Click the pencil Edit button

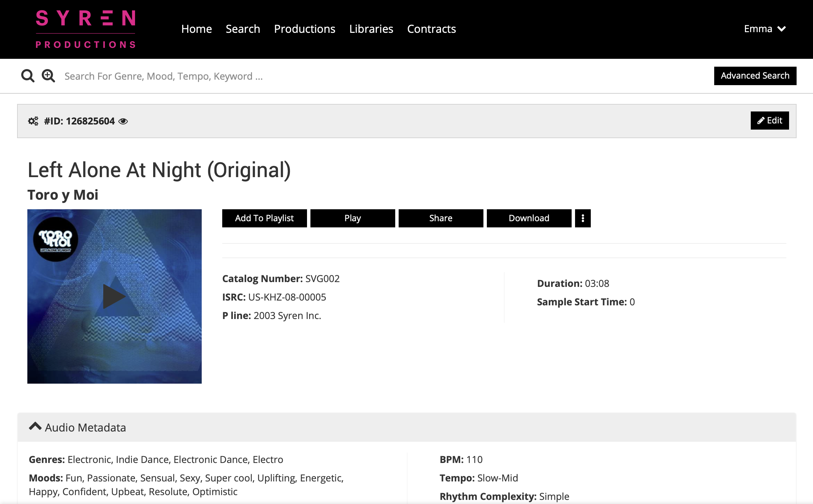tap(769, 120)
